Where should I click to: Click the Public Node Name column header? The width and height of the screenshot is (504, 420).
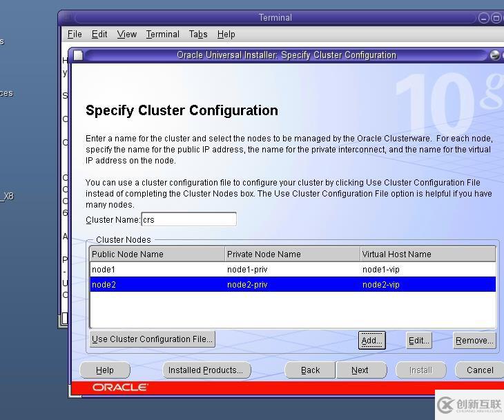[157, 254]
